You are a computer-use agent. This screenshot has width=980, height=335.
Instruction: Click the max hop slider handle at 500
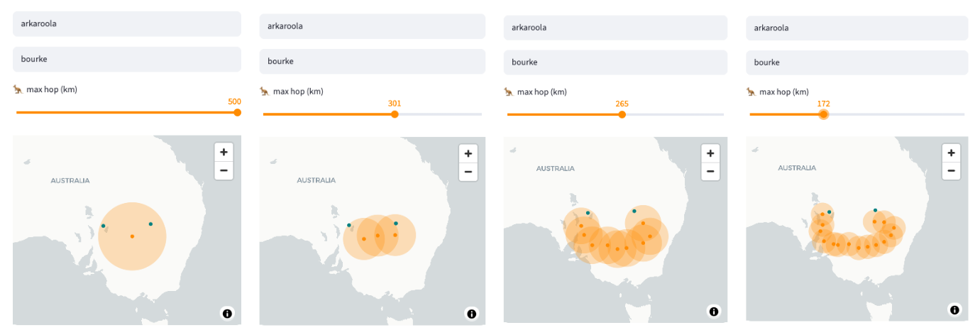tap(237, 112)
